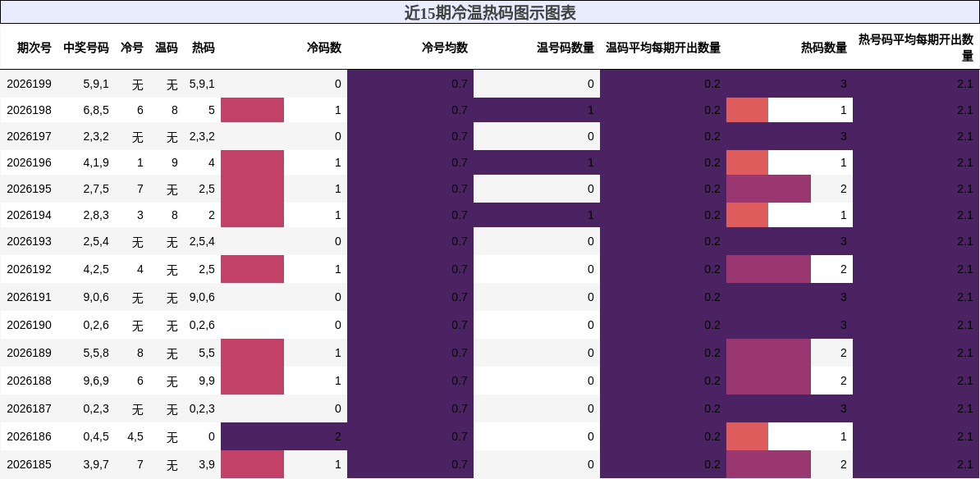Select issue number 2026191
The image size is (980, 479).
30,297
